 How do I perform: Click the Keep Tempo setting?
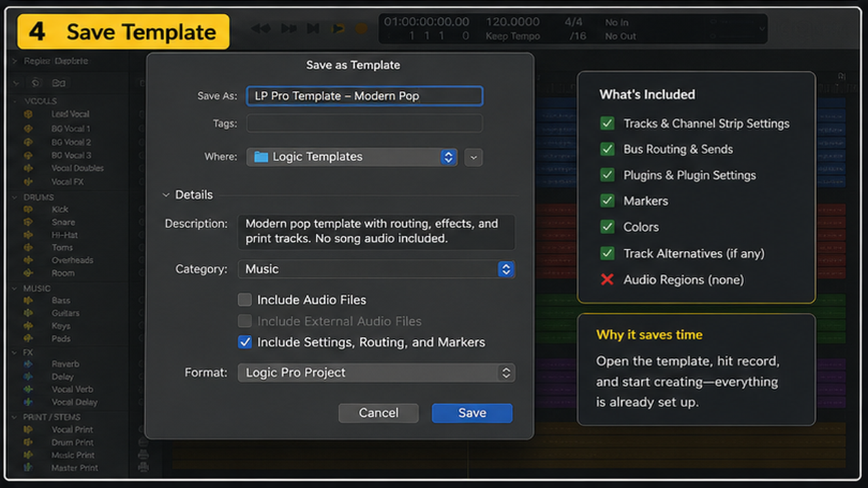513,37
